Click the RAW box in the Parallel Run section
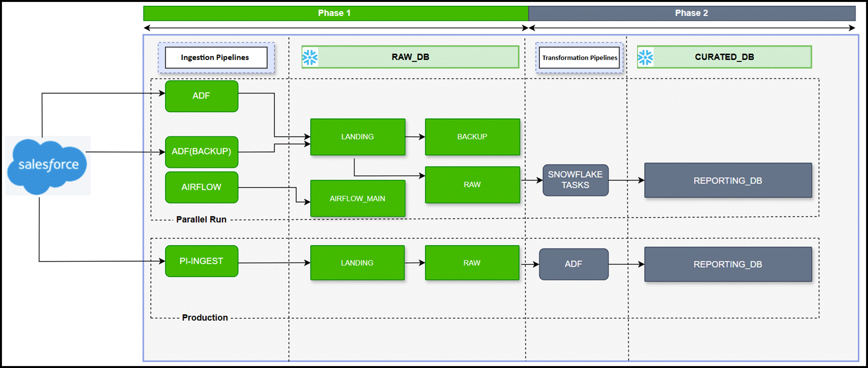The width and height of the screenshot is (868, 368). pyautogui.click(x=472, y=184)
